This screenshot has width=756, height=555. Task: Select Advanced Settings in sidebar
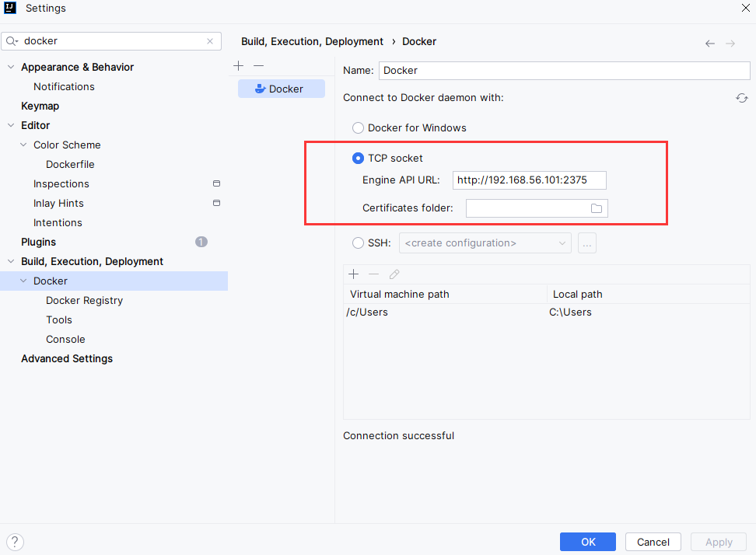tap(67, 359)
